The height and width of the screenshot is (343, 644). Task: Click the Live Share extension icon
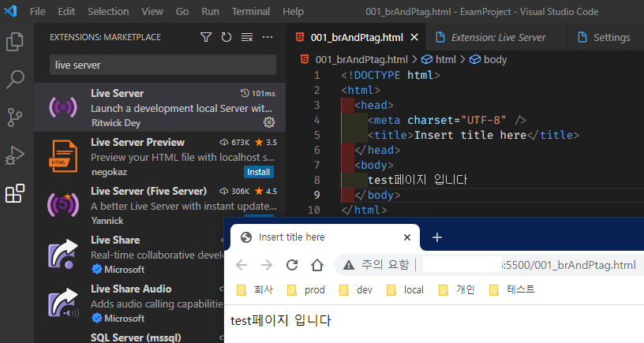pyautogui.click(x=63, y=254)
